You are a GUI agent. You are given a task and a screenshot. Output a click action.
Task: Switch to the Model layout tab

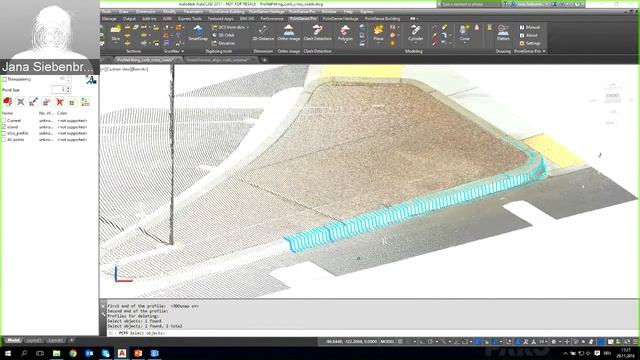13,340
